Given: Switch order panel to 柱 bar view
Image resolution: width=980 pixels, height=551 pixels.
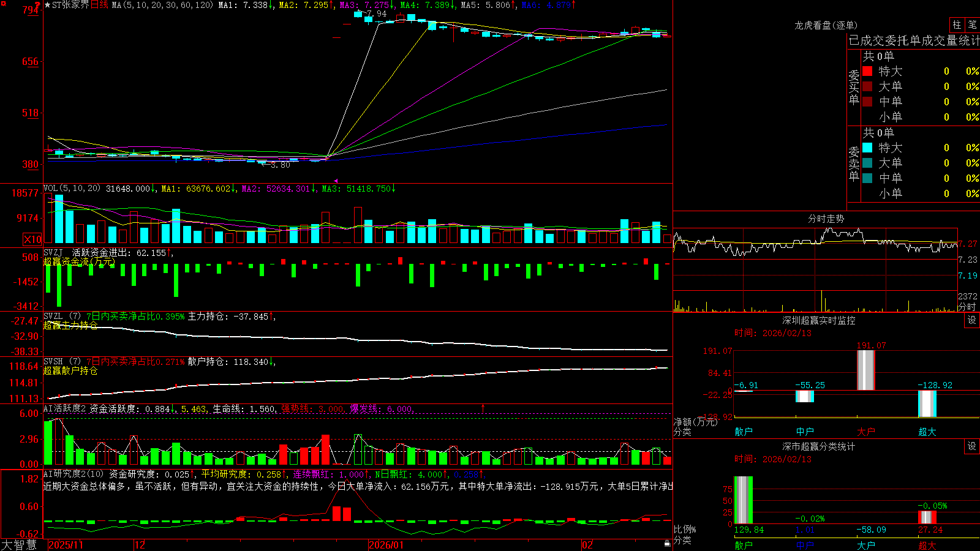Looking at the screenshot, I should 957,24.
